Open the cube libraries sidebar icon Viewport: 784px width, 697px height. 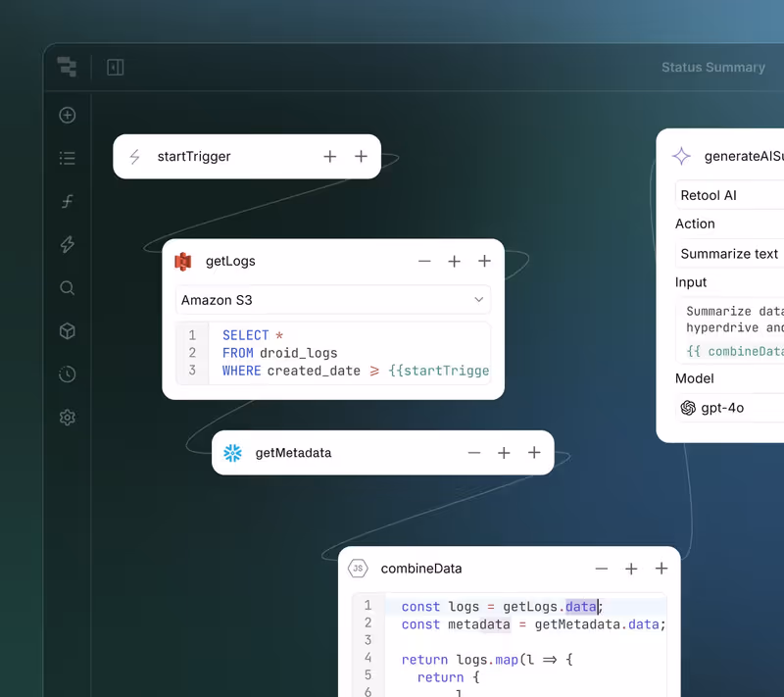coord(68,331)
